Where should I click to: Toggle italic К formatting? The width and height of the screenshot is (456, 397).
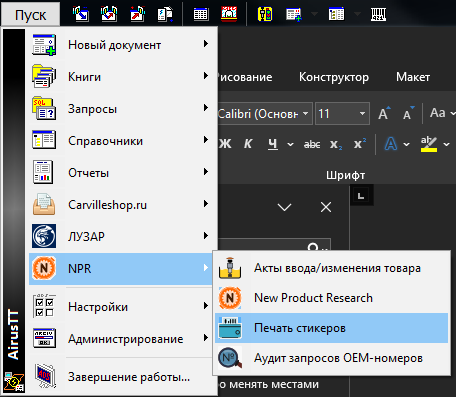(248, 144)
